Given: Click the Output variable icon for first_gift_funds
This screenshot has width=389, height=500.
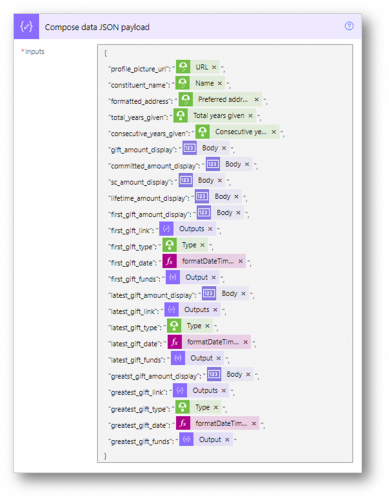Looking at the screenshot, I should (173, 277).
